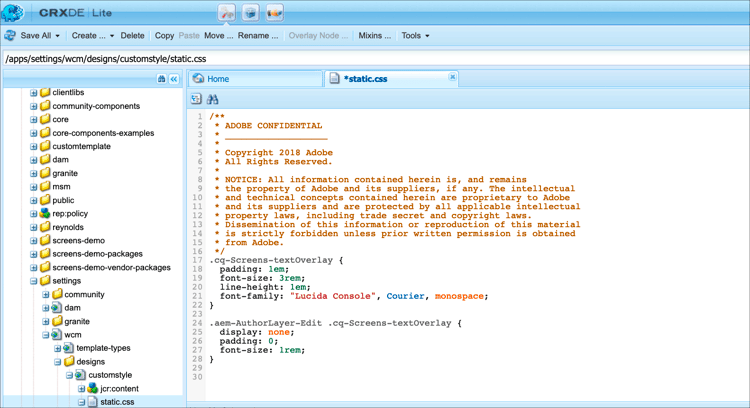Switch to the Home tab

pos(255,79)
